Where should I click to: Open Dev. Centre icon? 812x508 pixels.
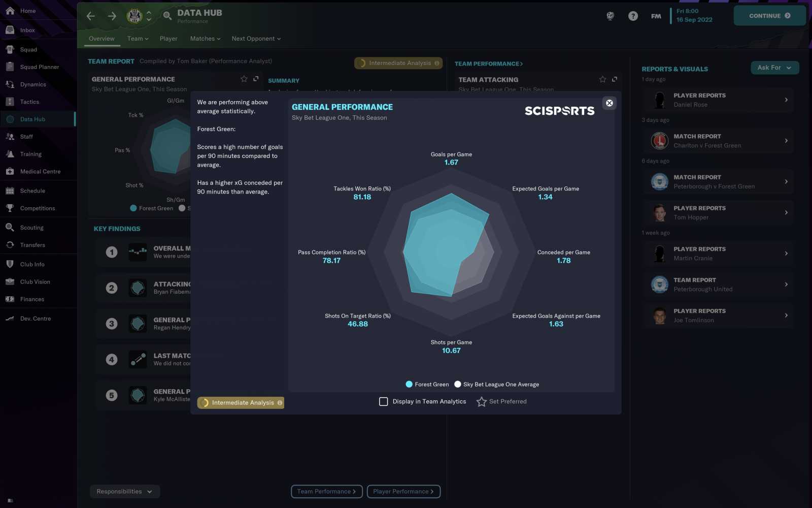(10, 319)
